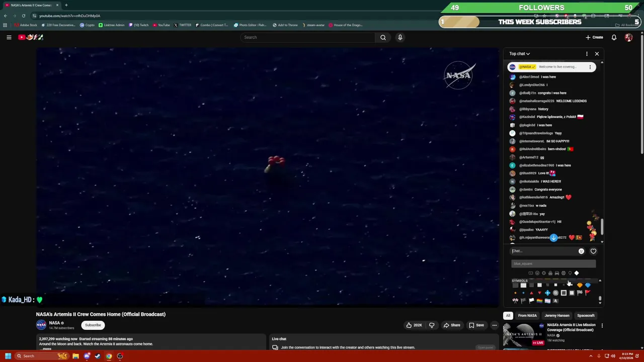Image resolution: width=644 pixels, height=362 pixels.
Task: Select the location pin emoji category
Action: coord(570,273)
